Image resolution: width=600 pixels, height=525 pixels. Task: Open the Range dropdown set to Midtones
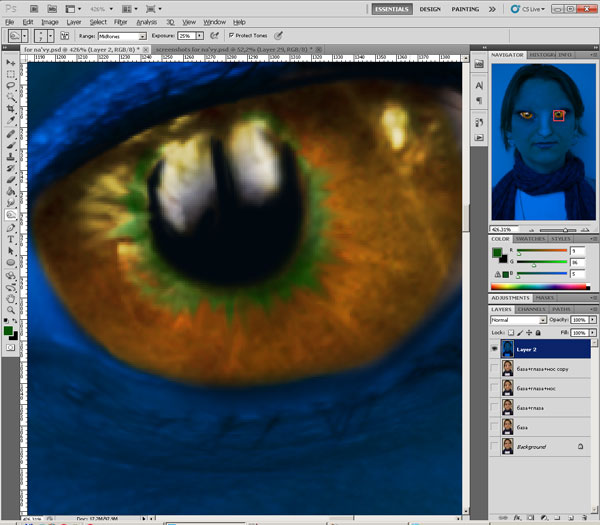coord(122,35)
